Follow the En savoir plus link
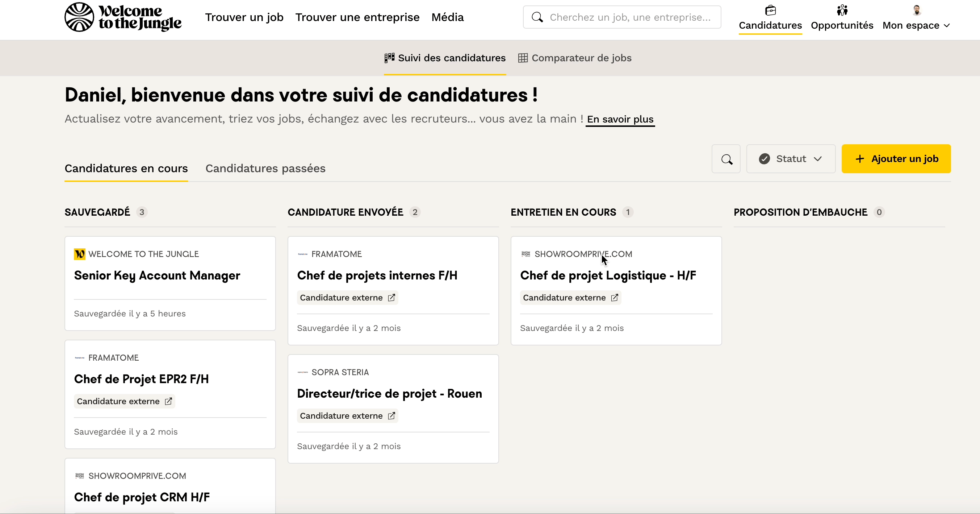This screenshot has height=514, width=980. click(620, 119)
